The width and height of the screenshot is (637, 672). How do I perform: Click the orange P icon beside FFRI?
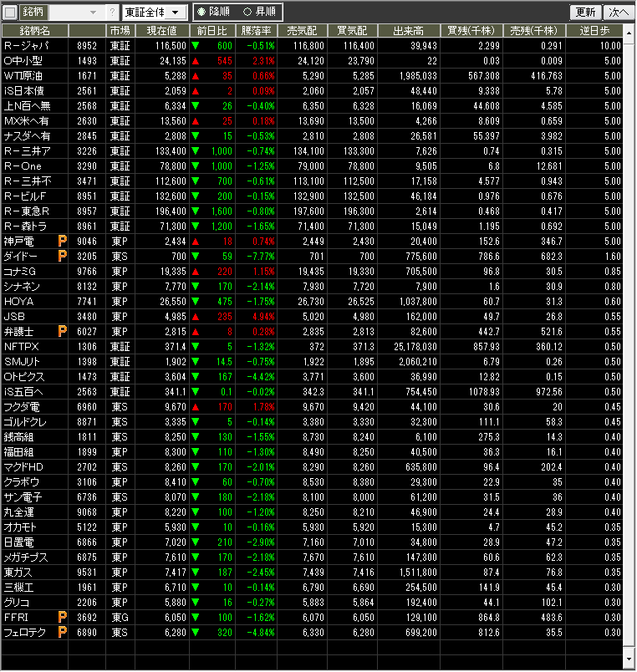(62, 617)
